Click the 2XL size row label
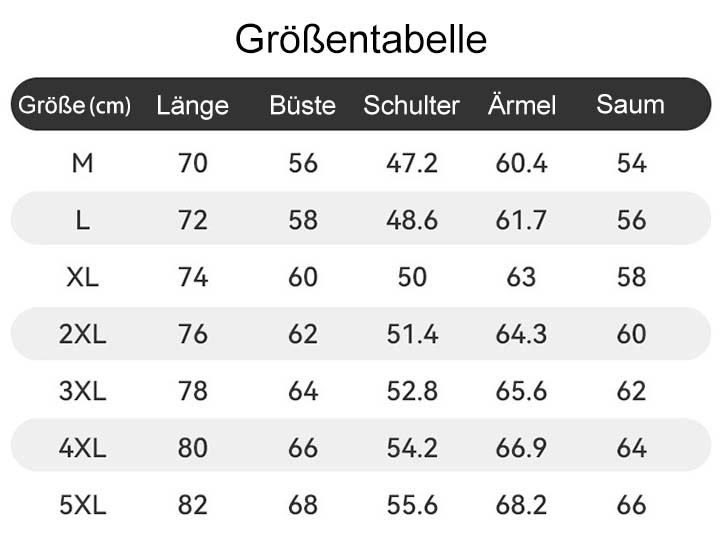Screen dimensions: 724x535 coord(82,334)
